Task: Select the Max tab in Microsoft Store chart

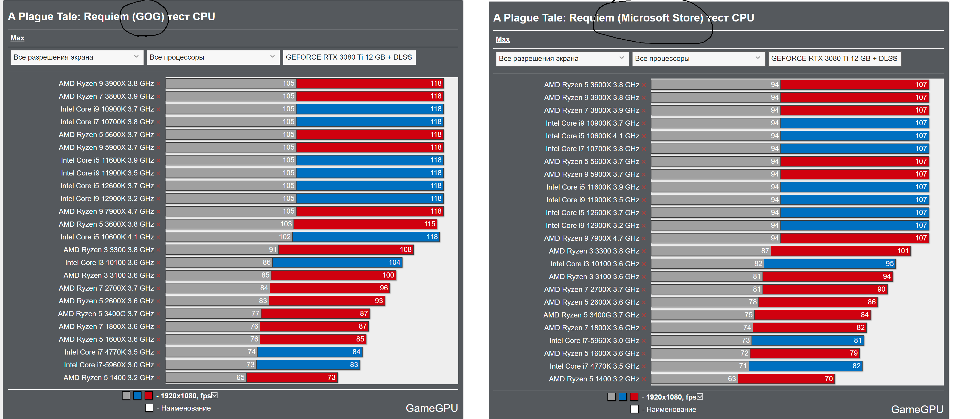Action: point(503,39)
